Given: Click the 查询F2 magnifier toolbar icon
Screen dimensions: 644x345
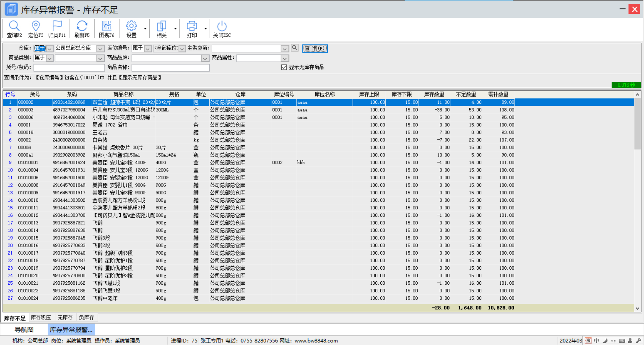Looking at the screenshot, I should pos(14,26).
